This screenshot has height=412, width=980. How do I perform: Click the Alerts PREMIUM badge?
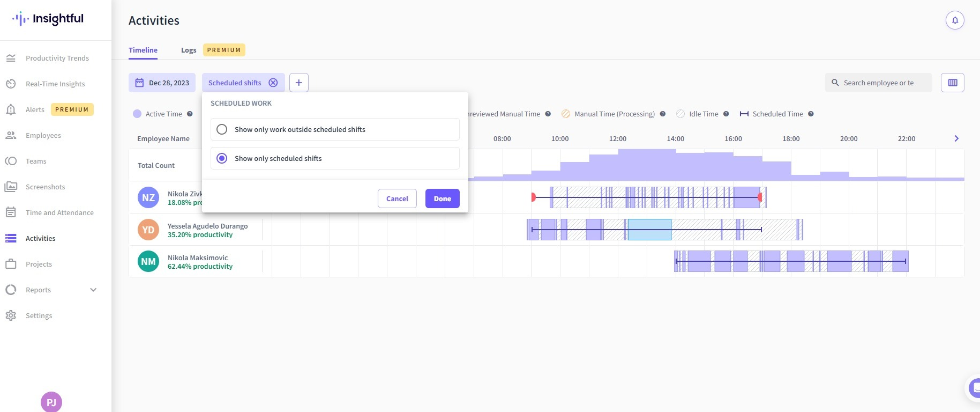(72, 109)
